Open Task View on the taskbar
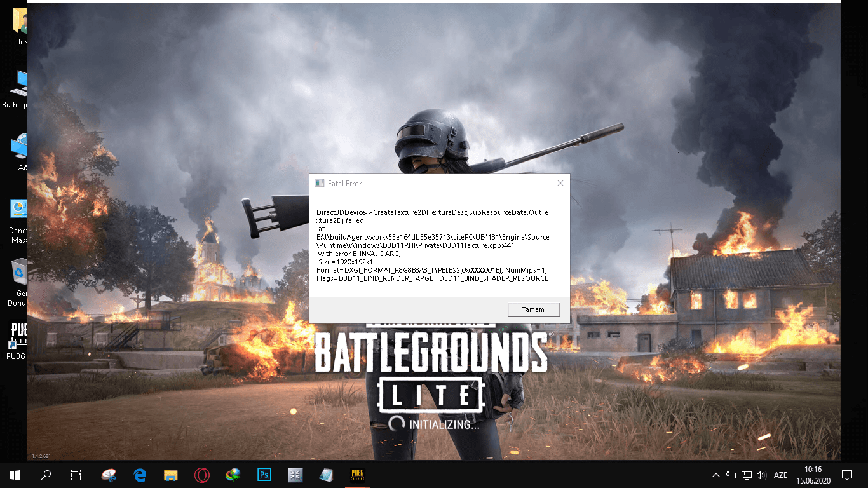The height and width of the screenshot is (488, 868). (x=76, y=475)
